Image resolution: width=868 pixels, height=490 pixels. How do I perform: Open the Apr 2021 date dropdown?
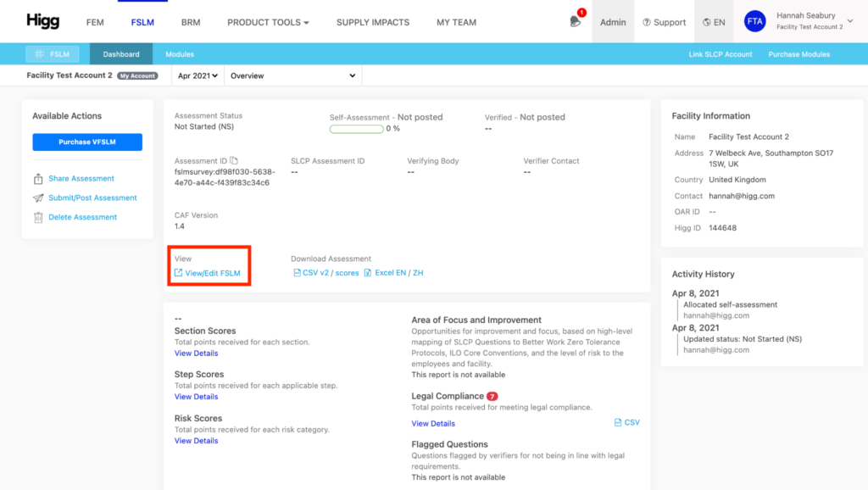point(198,75)
